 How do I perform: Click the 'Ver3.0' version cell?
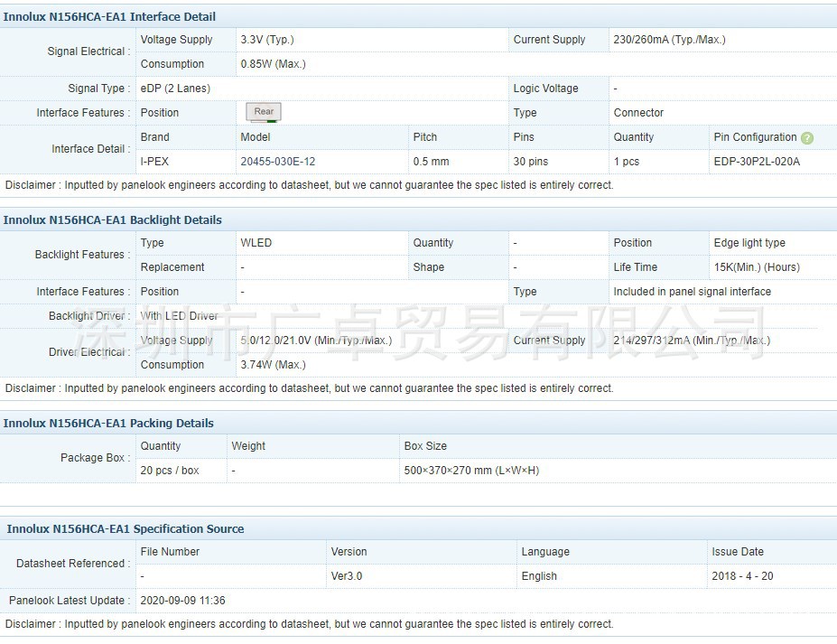[347, 576]
